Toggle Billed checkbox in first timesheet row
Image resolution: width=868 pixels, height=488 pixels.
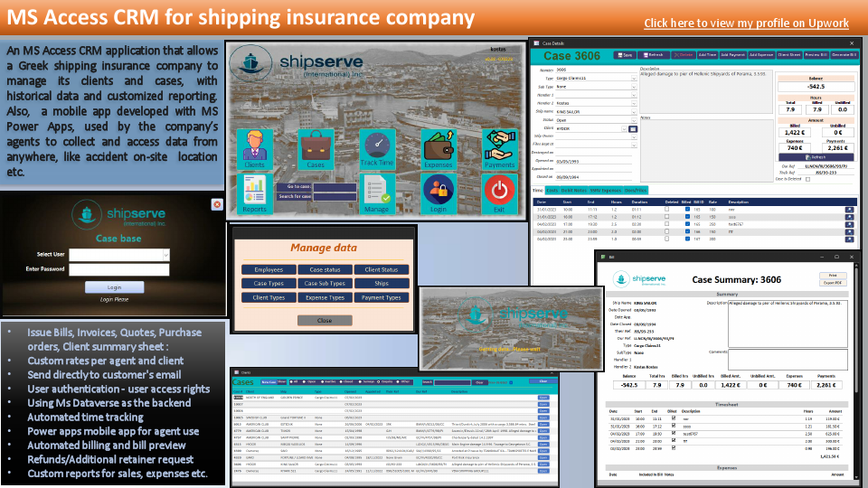click(x=687, y=210)
